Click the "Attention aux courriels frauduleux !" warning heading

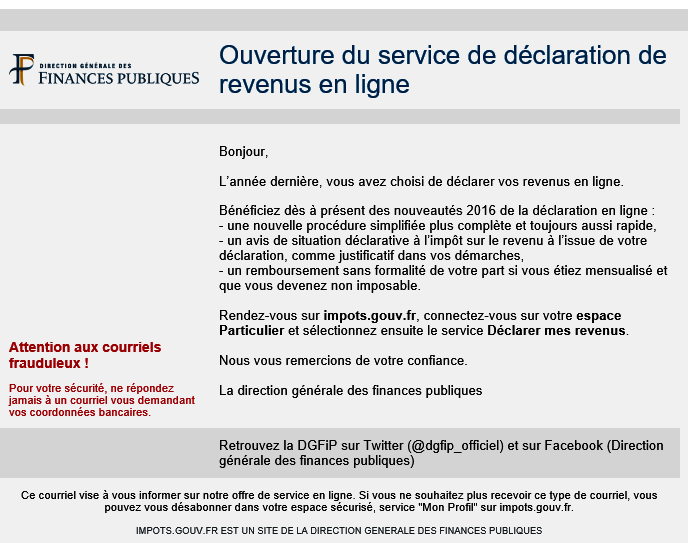click(84, 355)
